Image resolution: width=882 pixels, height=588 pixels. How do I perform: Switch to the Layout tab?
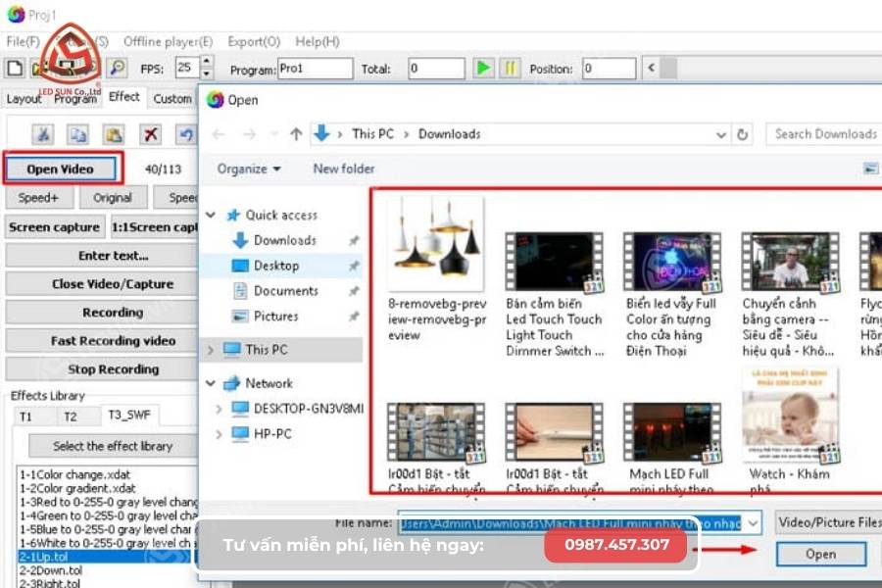pyautogui.click(x=23, y=98)
